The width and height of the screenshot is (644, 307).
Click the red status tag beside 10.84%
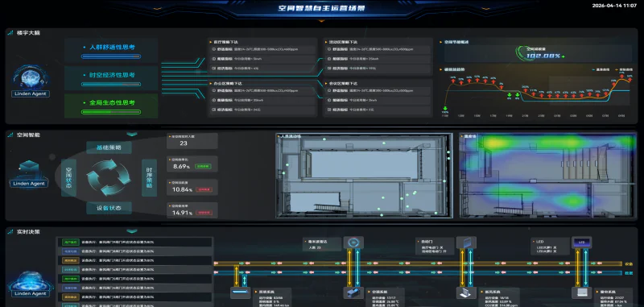(x=204, y=190)
